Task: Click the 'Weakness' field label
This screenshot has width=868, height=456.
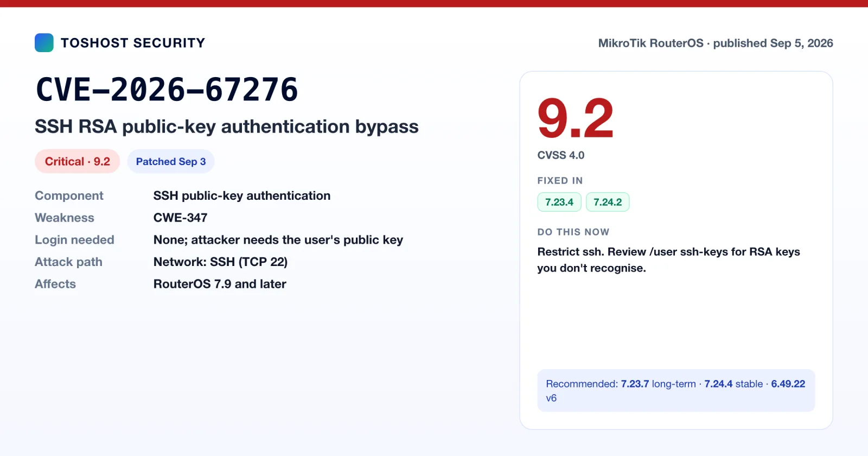Action: [x=65, y=218]
